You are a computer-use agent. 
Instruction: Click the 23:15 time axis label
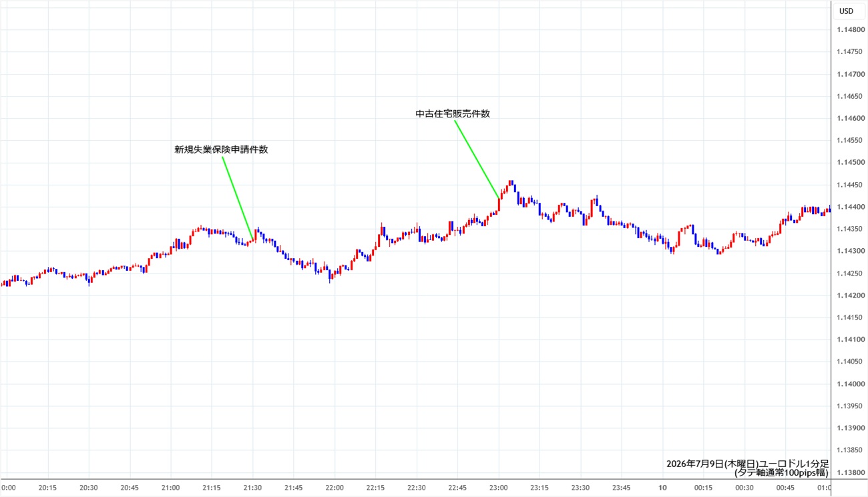[539, 488]
